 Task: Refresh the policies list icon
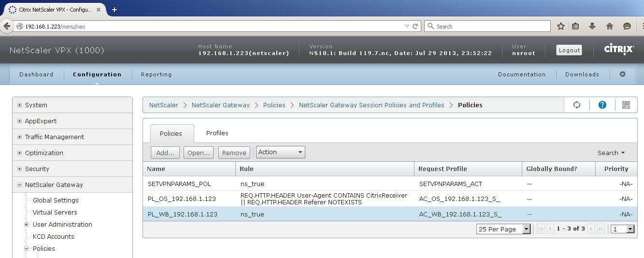[577, 105]
